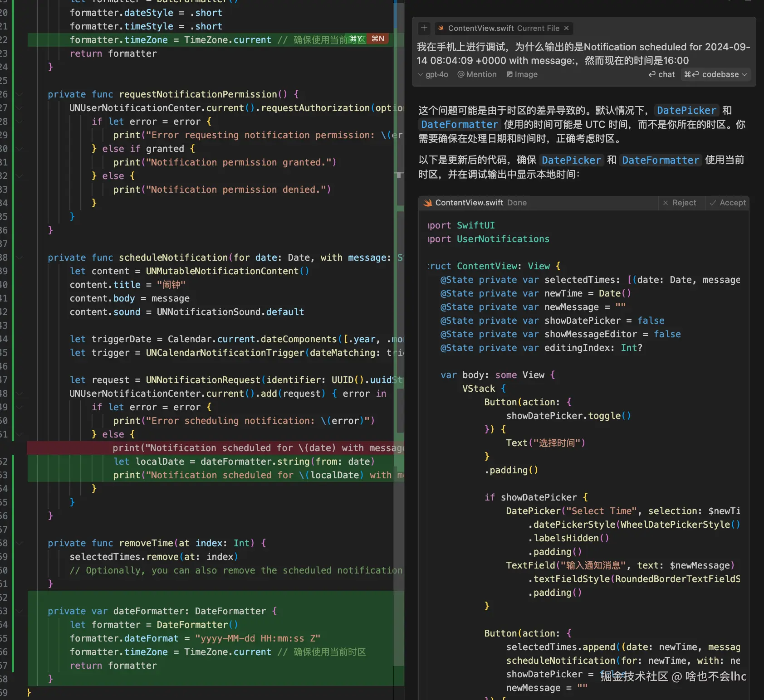Open the gpt-4o model selector
Screen dimensions: 764x700
click(433, 74)
